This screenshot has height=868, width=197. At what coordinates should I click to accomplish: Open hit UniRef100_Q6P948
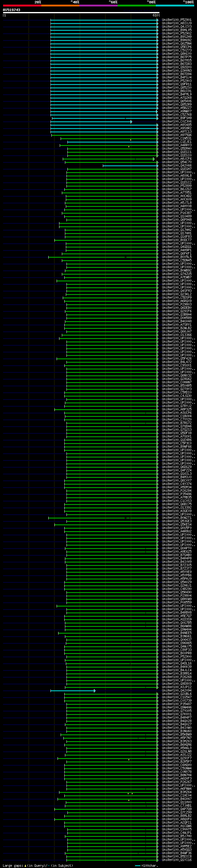[x=177, y=220]
